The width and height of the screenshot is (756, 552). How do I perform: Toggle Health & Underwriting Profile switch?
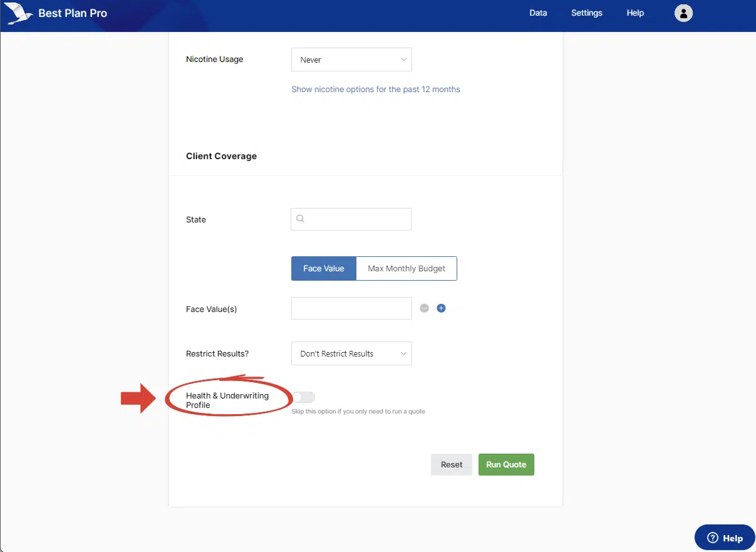tap(303, 397)
